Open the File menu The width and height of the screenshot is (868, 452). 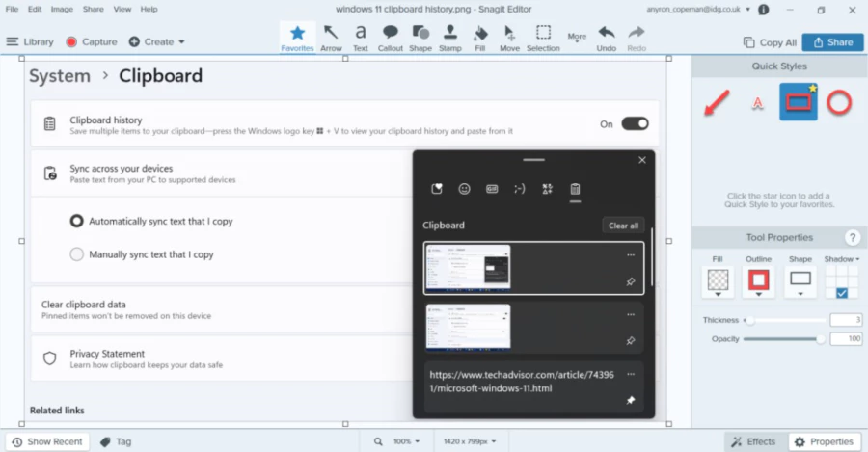12,9
